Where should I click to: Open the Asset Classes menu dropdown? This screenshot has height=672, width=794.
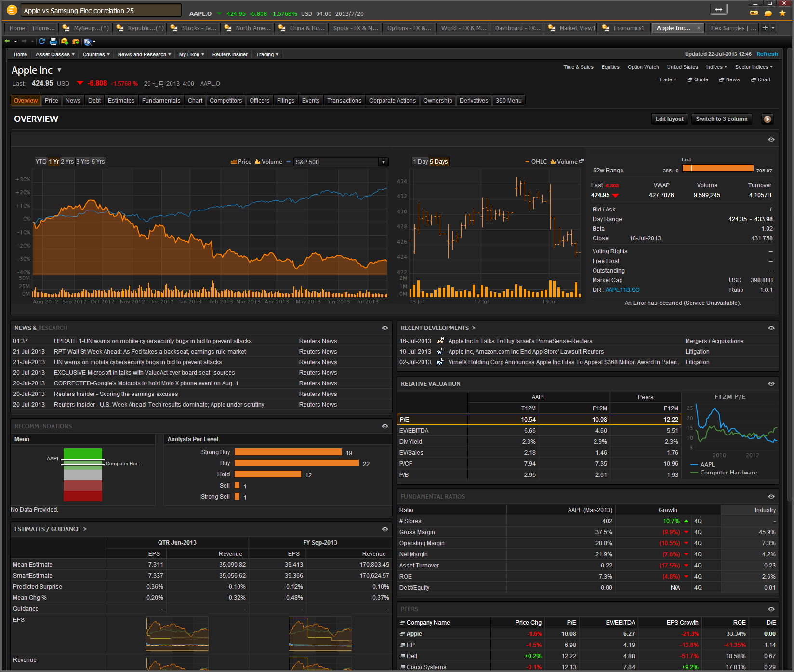(55, 54)
